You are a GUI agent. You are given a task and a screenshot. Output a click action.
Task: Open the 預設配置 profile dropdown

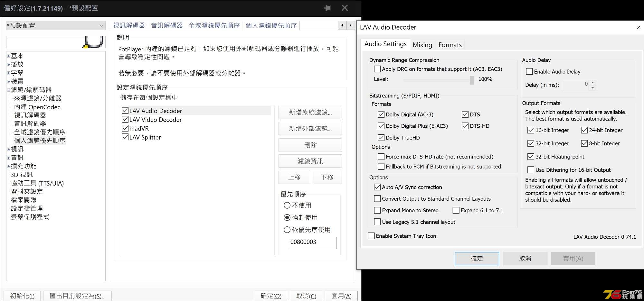[56, 25]
